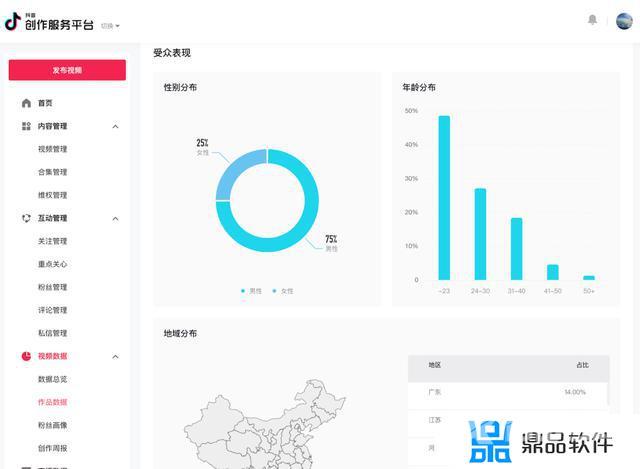Click the 14.00% value for 广东
The height and width of the screenshot is (469, 640).
[575, 392]
